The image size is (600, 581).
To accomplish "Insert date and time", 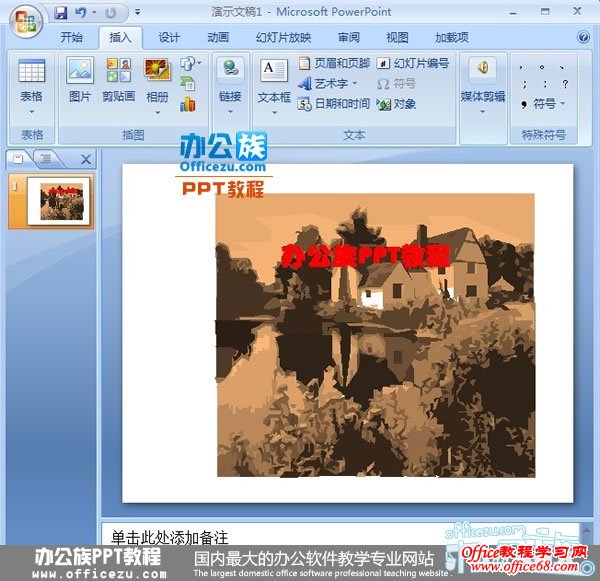I will [334, 104].
